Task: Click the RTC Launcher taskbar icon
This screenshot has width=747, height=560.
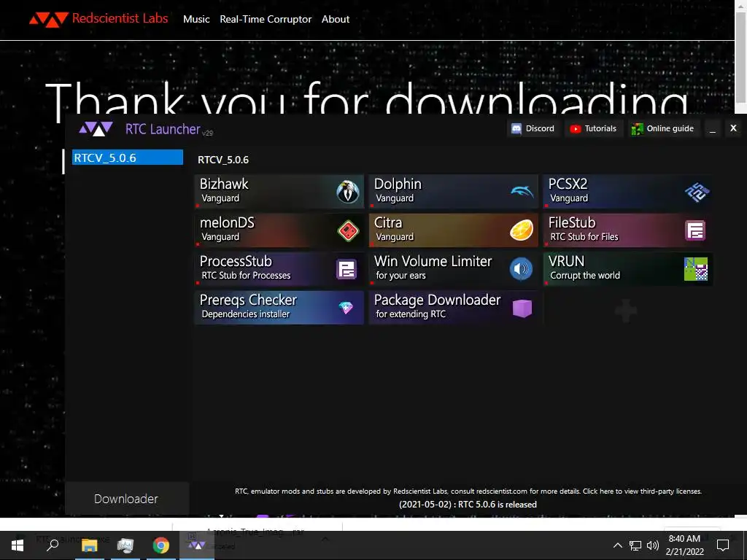Action: click(x=197, y=545)
